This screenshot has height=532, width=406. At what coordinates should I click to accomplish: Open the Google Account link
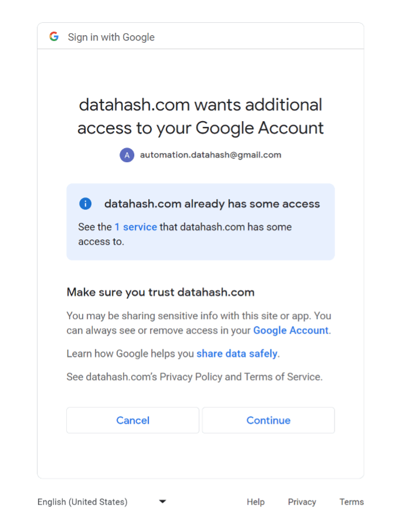point(291,330)
